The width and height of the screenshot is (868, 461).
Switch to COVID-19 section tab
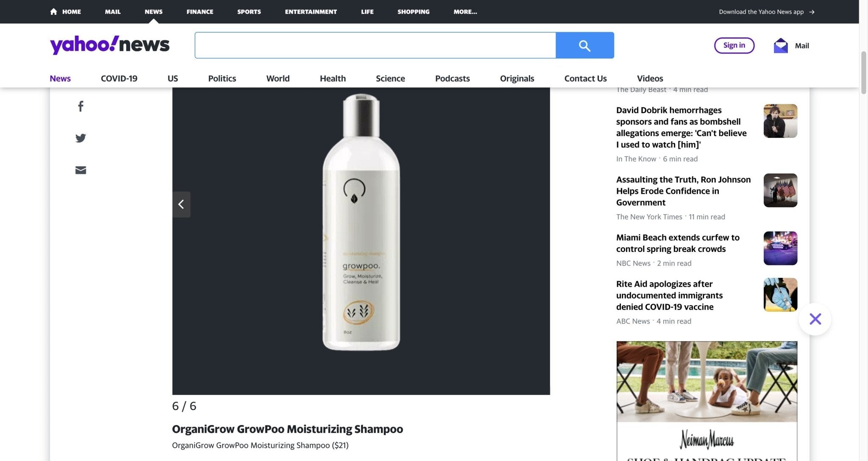coord(119,78)
